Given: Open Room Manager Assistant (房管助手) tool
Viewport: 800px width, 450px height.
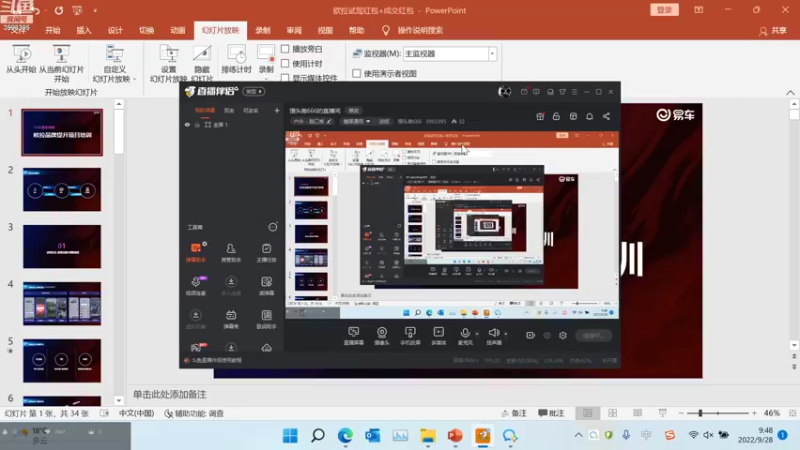Looking at the screenshot, I should 231,253.
